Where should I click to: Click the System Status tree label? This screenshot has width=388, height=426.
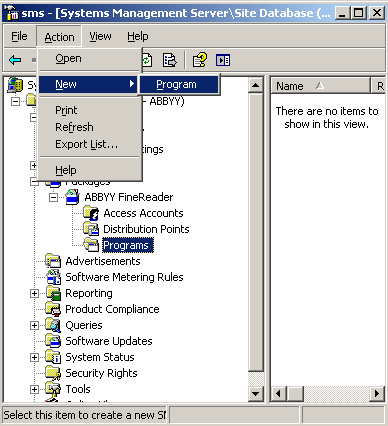[100, 357]
